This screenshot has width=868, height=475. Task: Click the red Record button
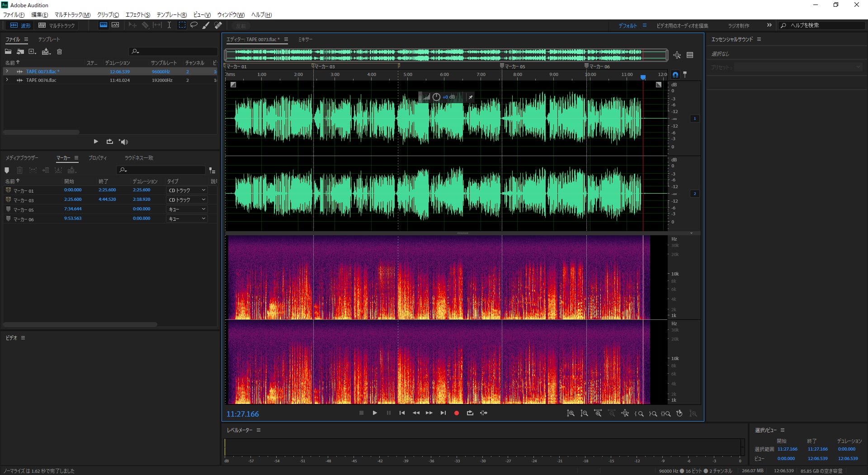coord(456,413)
